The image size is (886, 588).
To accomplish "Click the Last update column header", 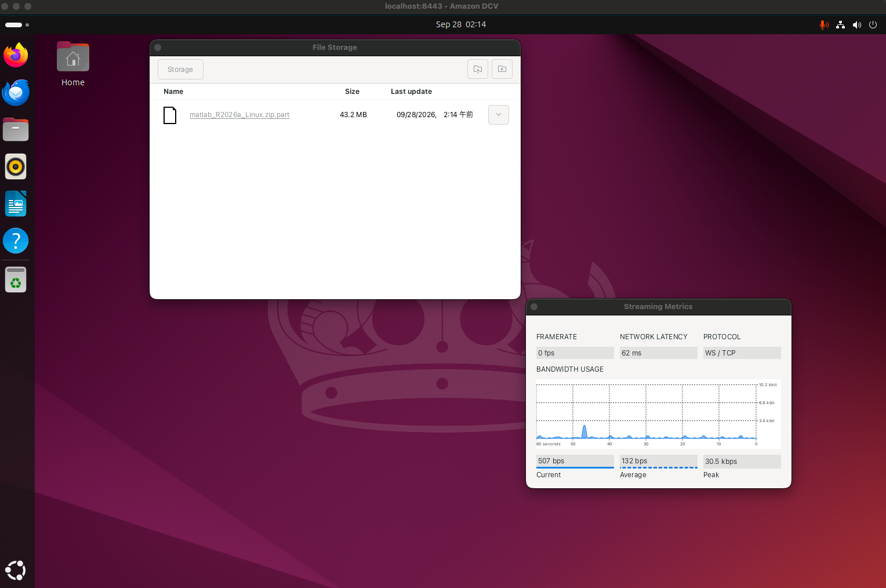I will click(411, 92).
